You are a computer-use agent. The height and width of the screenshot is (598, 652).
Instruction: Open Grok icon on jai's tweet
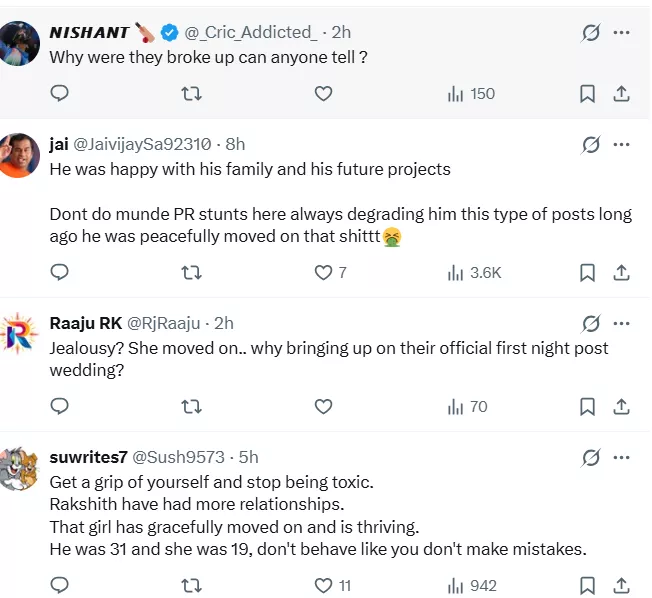pyautogui.click(x=591, y=145)
